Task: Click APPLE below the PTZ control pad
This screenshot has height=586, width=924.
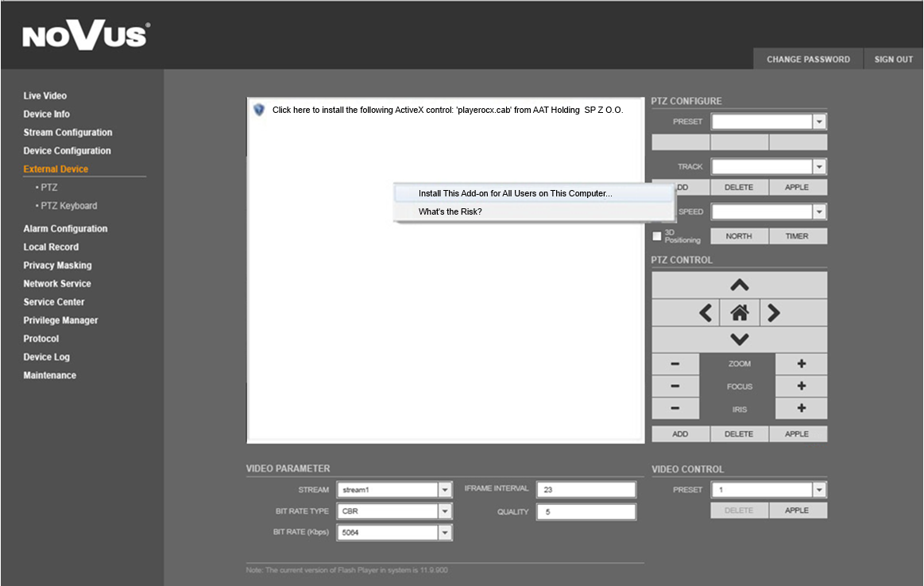Action: [798, 434]
